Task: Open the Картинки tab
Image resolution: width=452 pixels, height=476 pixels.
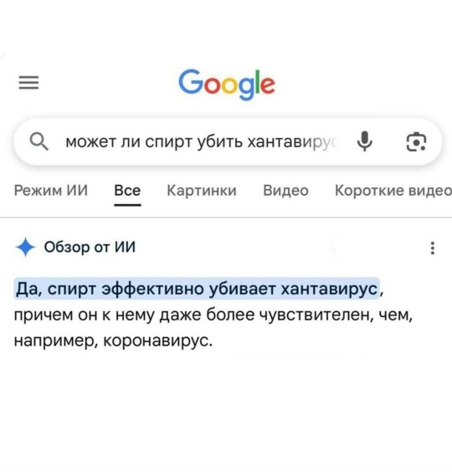Action: coord(202,191)
